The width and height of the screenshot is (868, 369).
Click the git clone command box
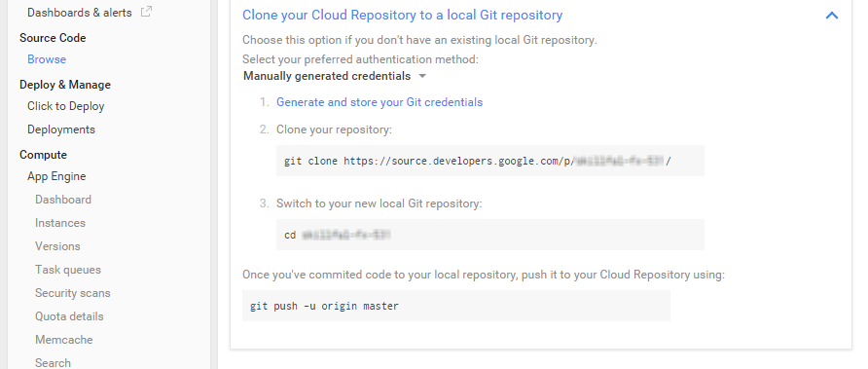point(489,161)
